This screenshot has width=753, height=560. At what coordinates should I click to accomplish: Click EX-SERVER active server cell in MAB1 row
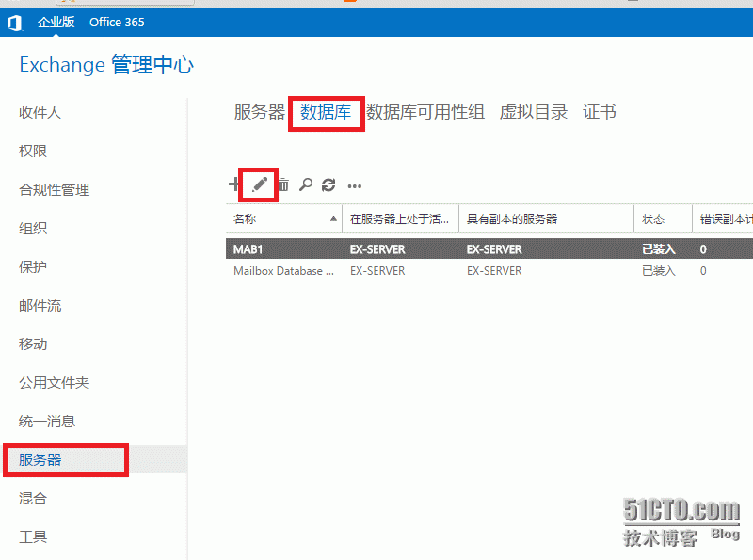377,249
